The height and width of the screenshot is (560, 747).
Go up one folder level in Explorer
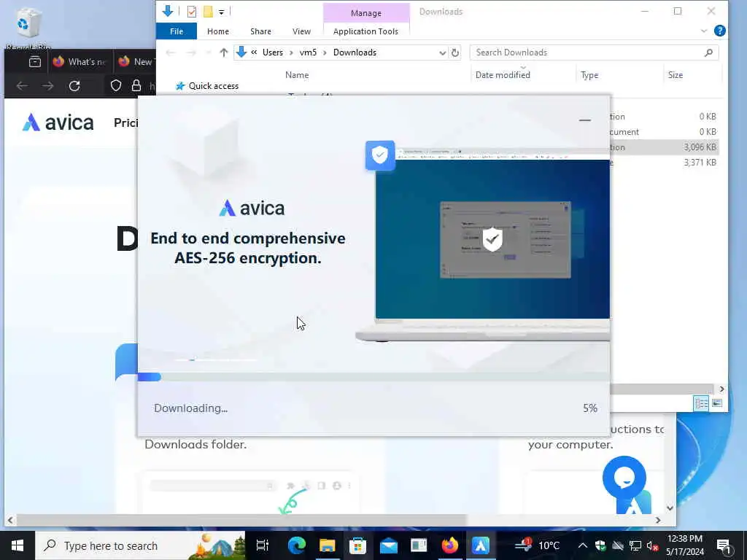point(223,52)
